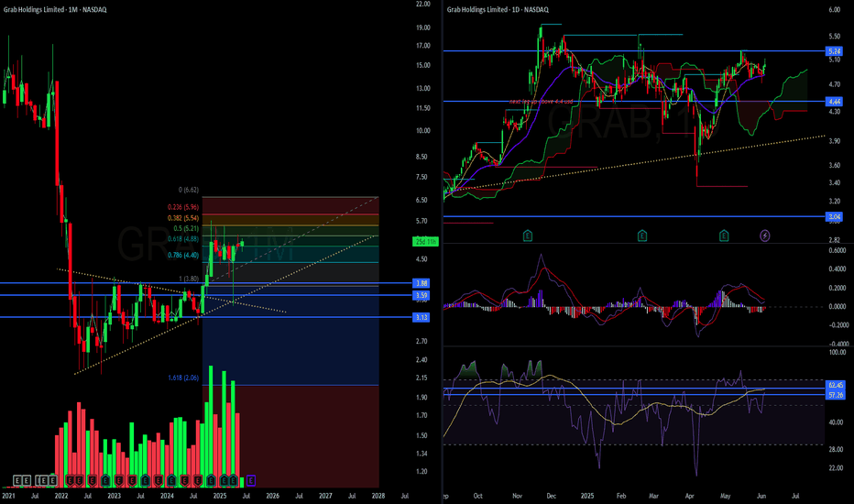The width and height of the screenshot is (854, 504).
Task: Click the 62.45 RSI level label
Action: (836, 385)
